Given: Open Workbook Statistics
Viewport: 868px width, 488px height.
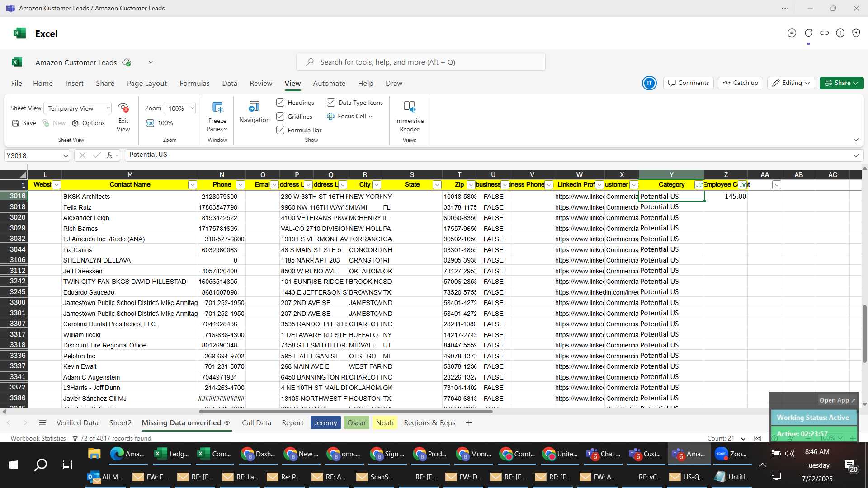Looking at the screenshot, I should tap(38, 438).
